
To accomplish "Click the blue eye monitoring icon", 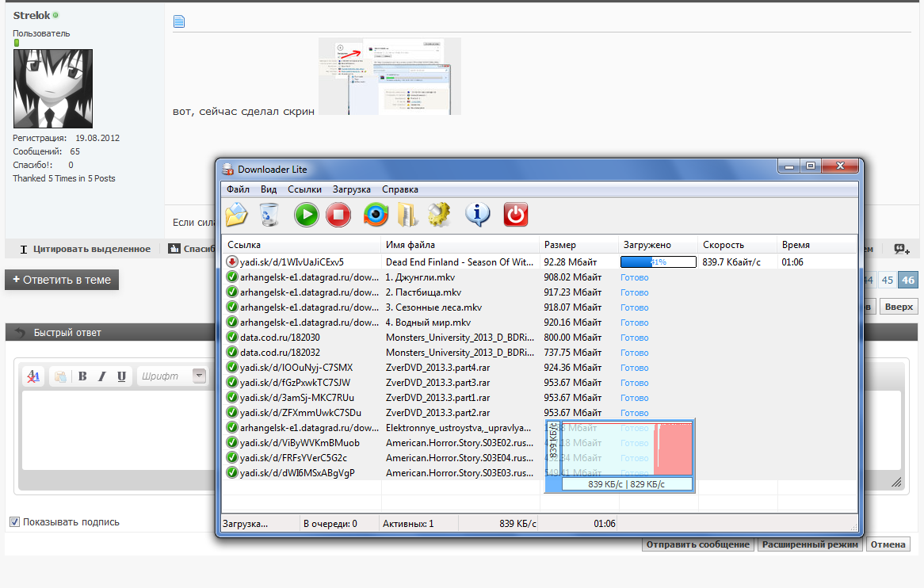I will click(x=376, y=215).
